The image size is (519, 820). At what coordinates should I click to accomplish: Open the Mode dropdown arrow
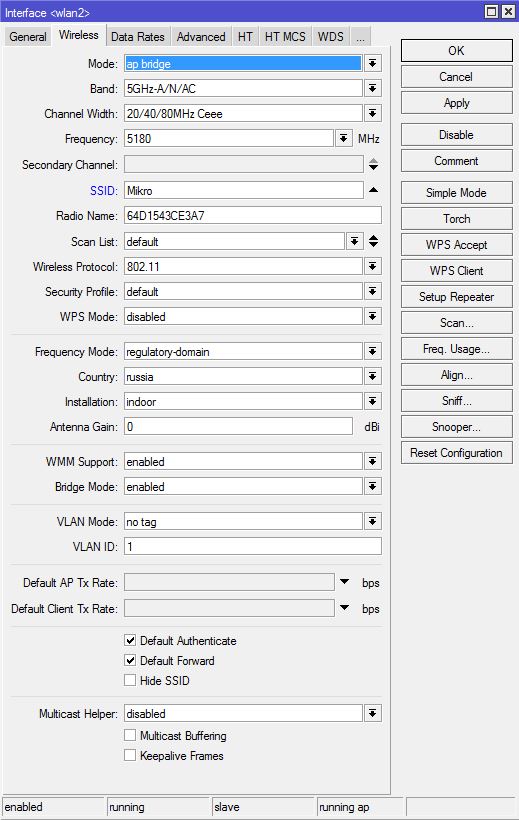pyautogui.click(x=373, y=63)
